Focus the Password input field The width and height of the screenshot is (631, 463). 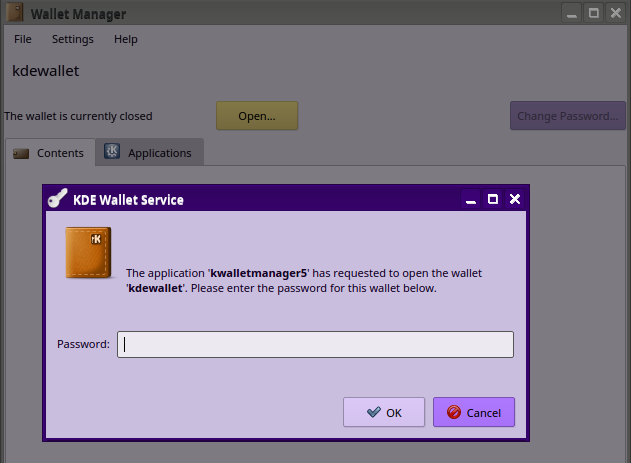[315, 344]
